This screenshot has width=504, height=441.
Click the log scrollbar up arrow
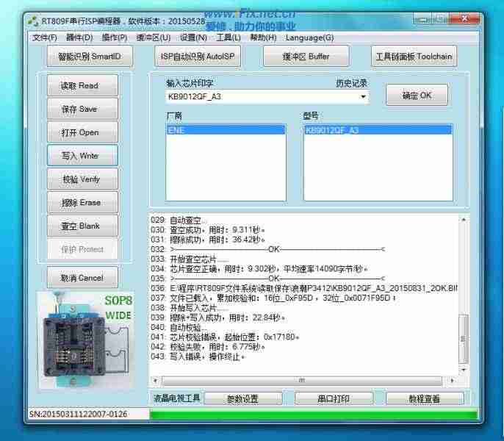(x=464, y=219)
